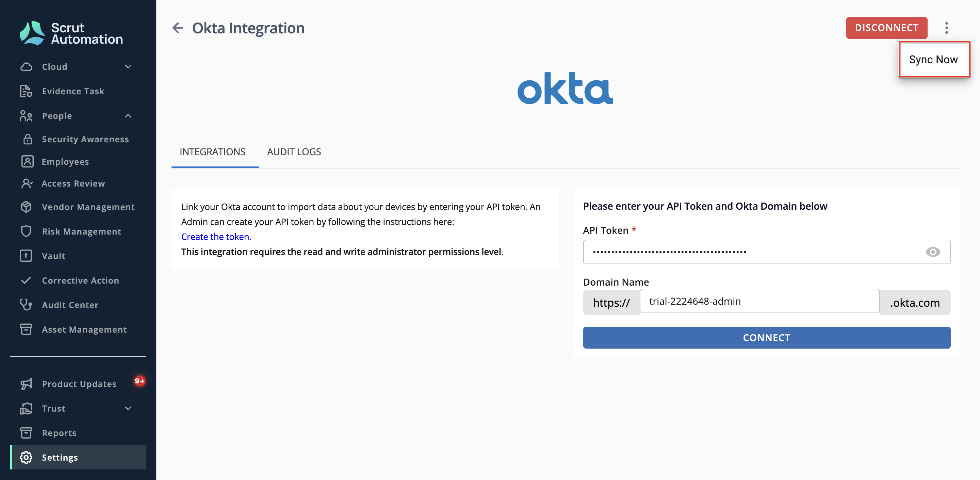Open Audit Center stethoscope icon
Image resolution: width=980 pixels, height=480 pixels.
(x=26, y=305)
